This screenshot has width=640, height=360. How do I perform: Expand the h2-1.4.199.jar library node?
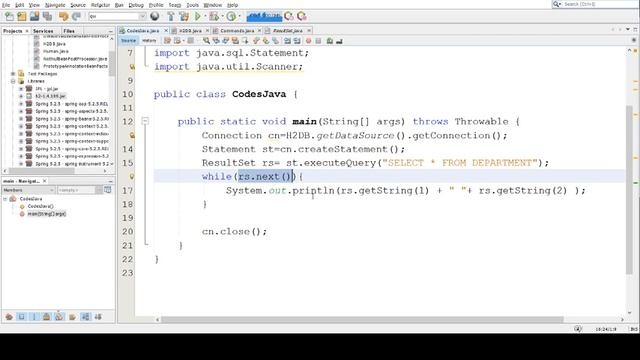click(21, 96)
